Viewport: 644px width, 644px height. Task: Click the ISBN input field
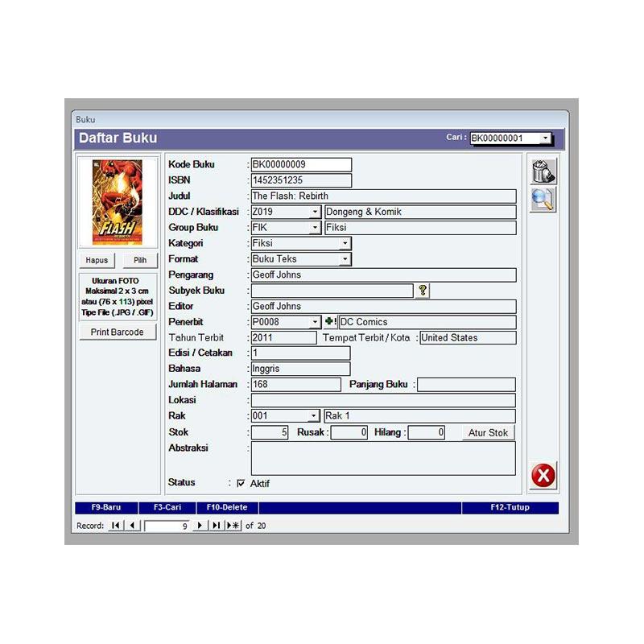point(301,180)
